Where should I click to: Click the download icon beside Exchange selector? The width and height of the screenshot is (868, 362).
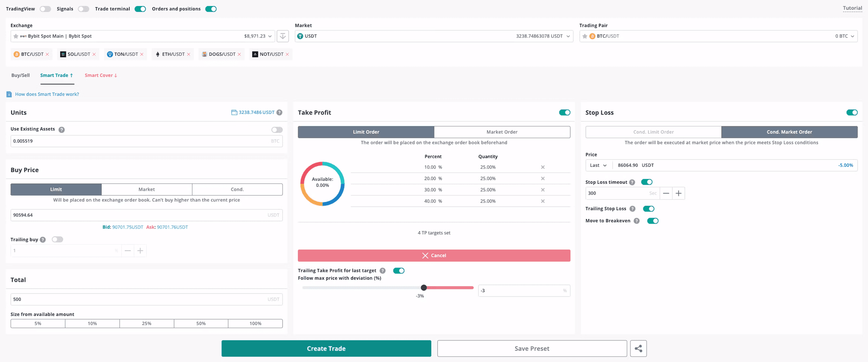coord(283,36)
